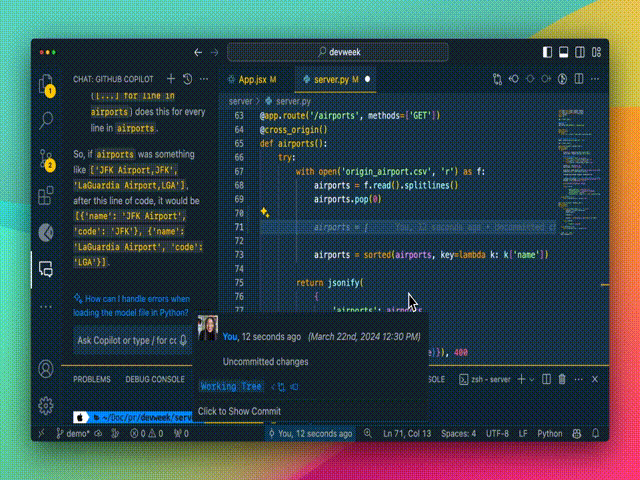Click the code minimap on the right
This screenshot has height=480, width=640.
click(x=579, y=171)
